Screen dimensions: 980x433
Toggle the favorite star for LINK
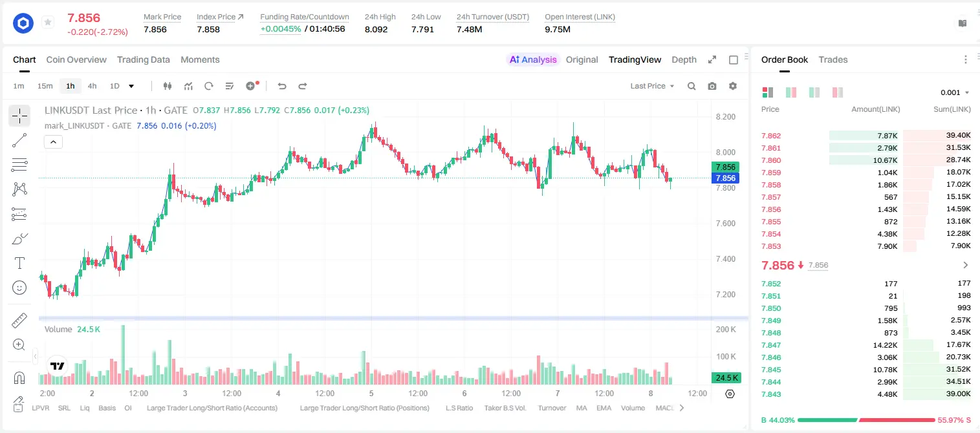48,23
